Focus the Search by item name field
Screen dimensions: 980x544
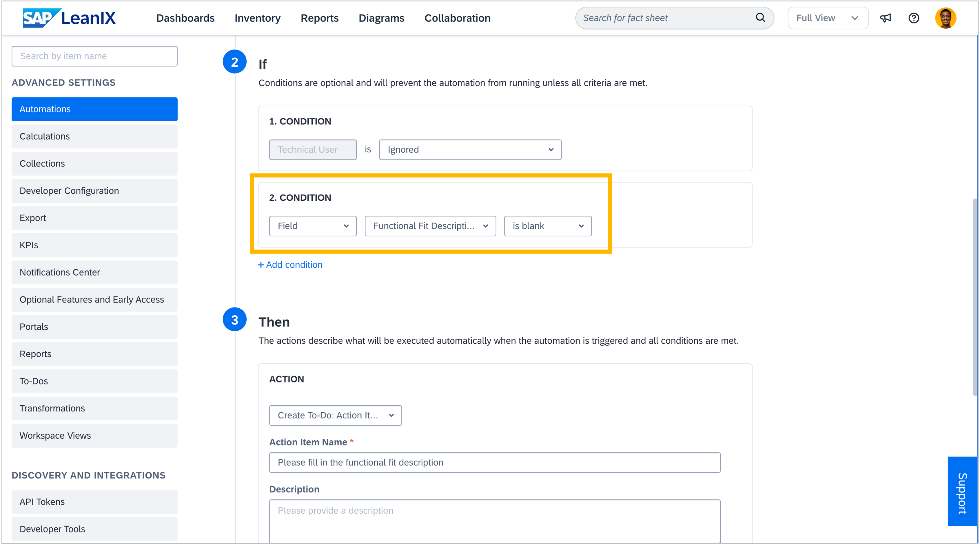pyautogui.click(x=94, y=56)
